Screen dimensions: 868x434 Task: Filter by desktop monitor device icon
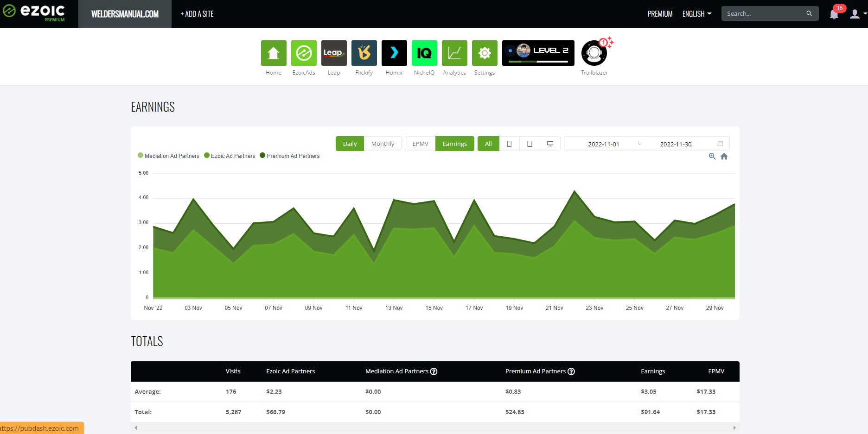coord(550,144)
